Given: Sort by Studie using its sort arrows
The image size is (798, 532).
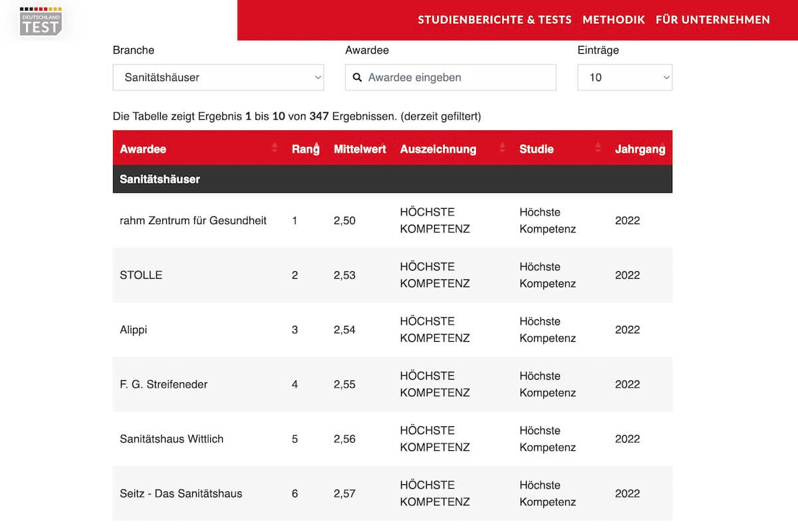Looking at the screenshot, I should pyautogui.click(x=598, y=148).
